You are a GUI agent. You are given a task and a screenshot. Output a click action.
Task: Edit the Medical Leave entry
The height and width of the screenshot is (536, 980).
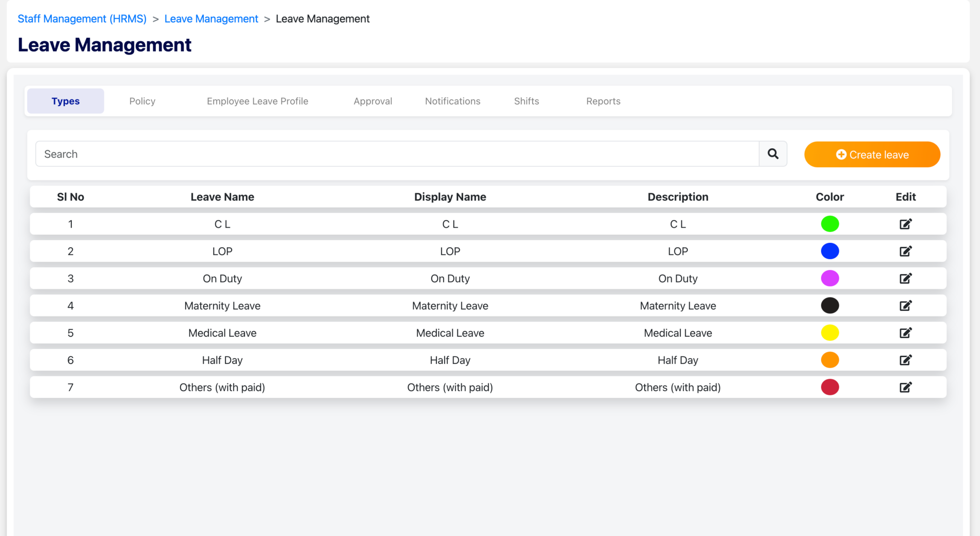[x=905, y=333]
